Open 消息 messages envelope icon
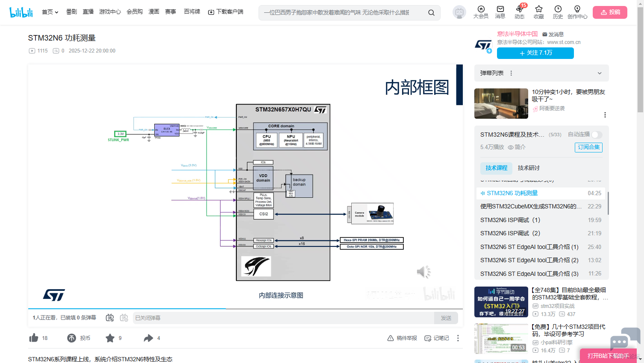The image size is (644, 363). [500, 9]
